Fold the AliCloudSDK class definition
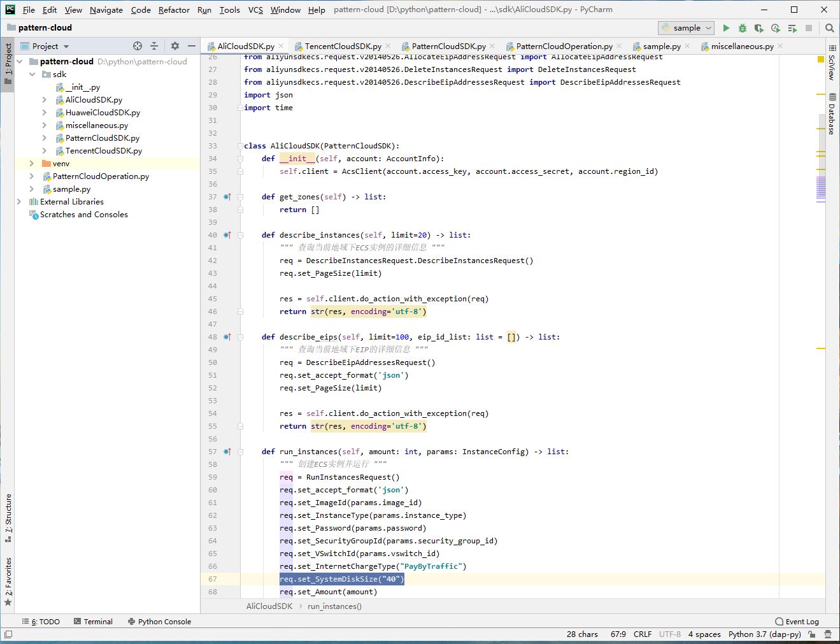This screenshot has width=840, height=644. click(240, 146)
